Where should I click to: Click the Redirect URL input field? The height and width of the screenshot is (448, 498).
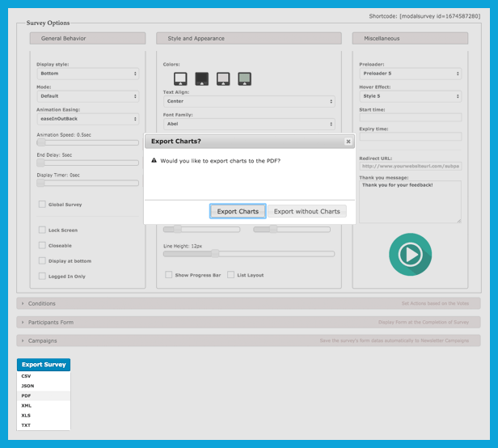(x=411, y=166)
